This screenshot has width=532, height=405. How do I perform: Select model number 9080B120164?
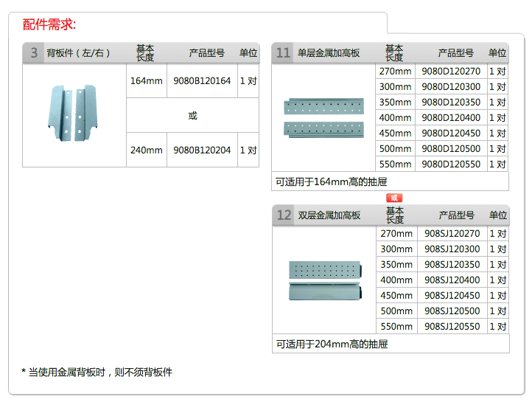tap(202, 81)
